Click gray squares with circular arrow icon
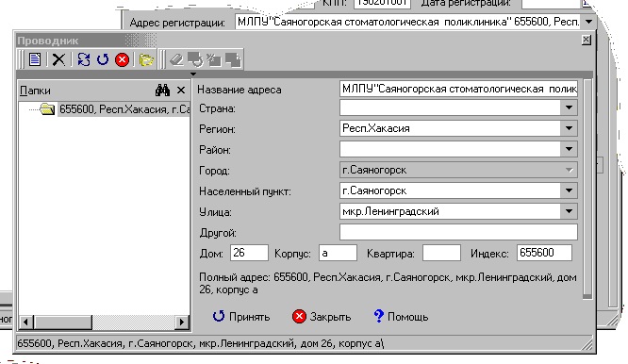628x364 pixels. pos(195,59)
